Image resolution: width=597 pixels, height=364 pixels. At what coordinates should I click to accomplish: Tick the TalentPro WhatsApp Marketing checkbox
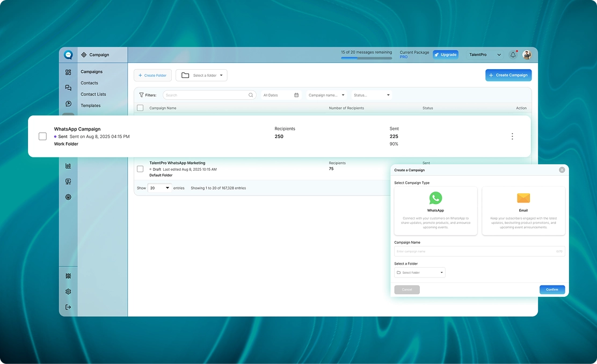click(140, 169)
